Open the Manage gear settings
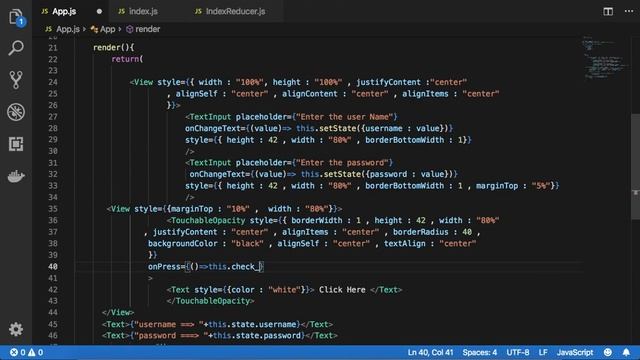The height and width of the screenshot is (360, 640). (16, 329)
